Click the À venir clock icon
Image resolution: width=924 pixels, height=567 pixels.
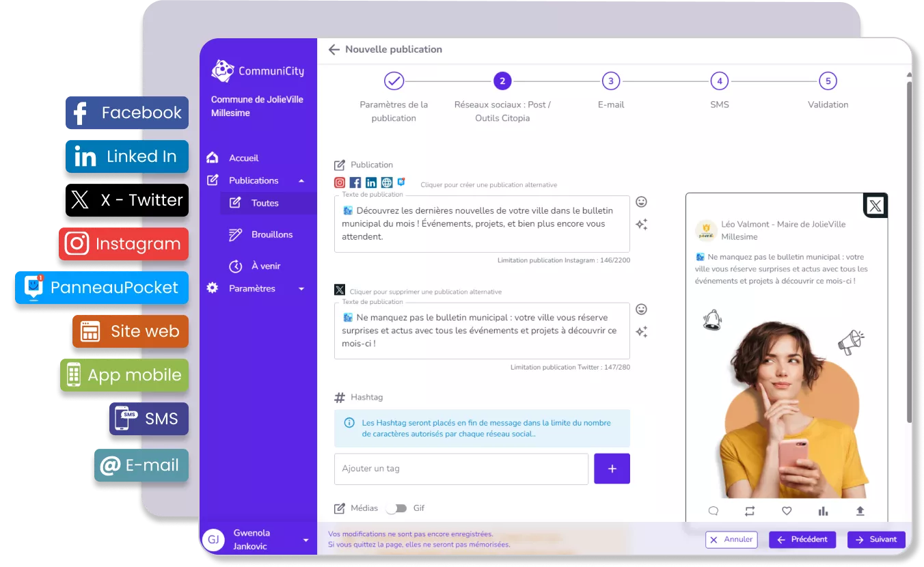tap(235, 266)
